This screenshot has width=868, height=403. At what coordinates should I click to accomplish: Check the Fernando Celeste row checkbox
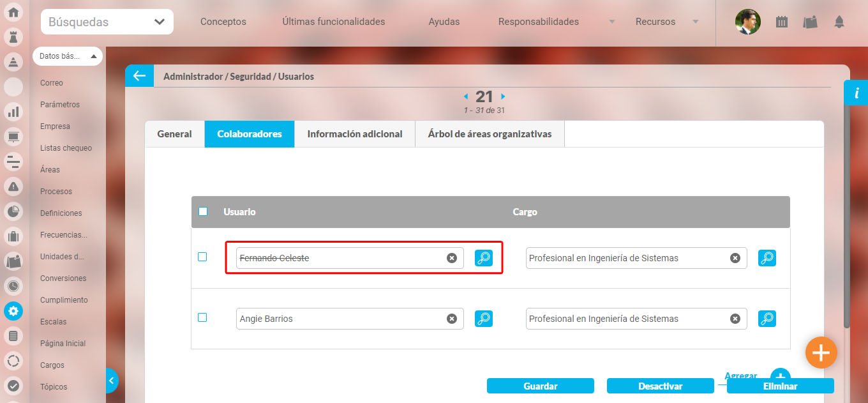tap(202, 257)
